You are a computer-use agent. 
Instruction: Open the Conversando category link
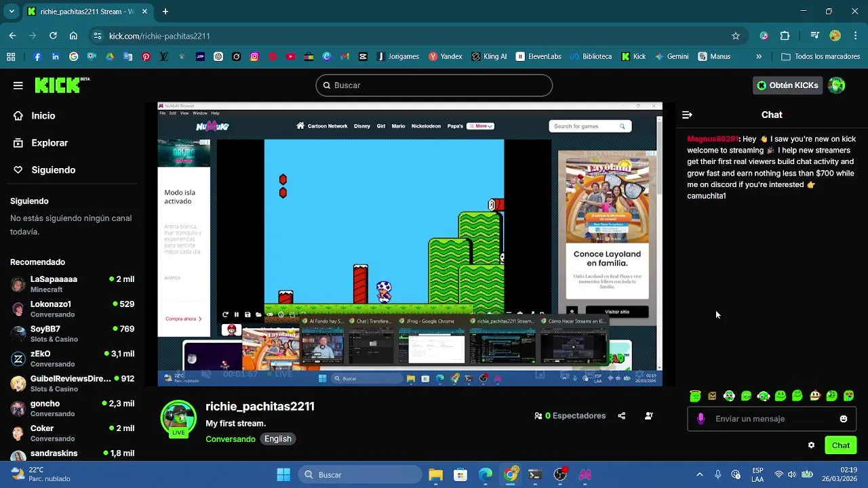click(231, 439)
